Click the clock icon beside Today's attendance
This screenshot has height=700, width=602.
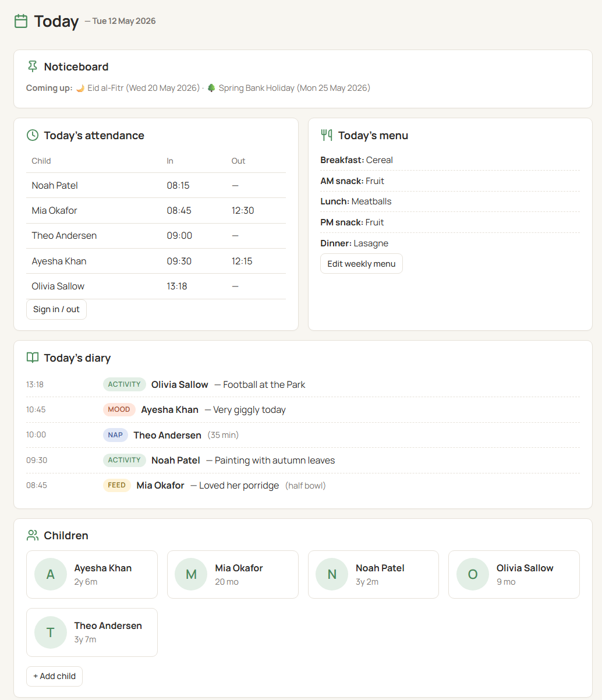click(x=33, y=135)
